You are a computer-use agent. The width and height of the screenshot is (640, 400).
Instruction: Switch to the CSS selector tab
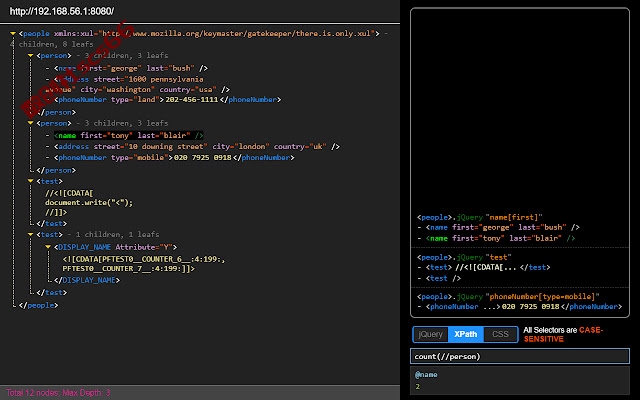[x=500, y=334]
